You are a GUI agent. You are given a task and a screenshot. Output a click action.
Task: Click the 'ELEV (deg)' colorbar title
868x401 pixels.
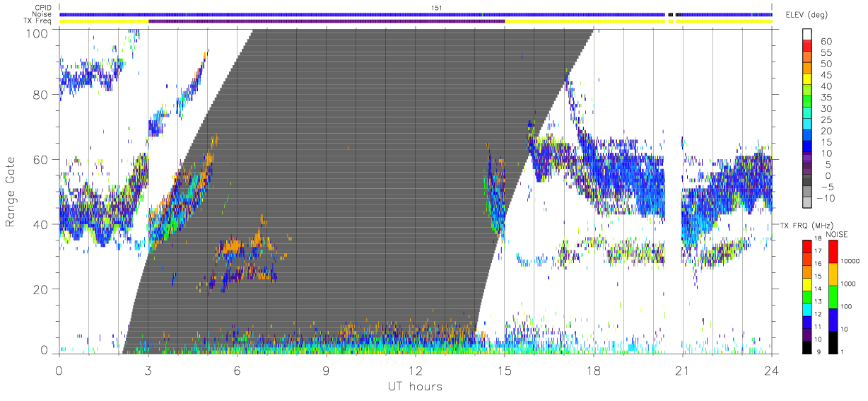point(807,14)
